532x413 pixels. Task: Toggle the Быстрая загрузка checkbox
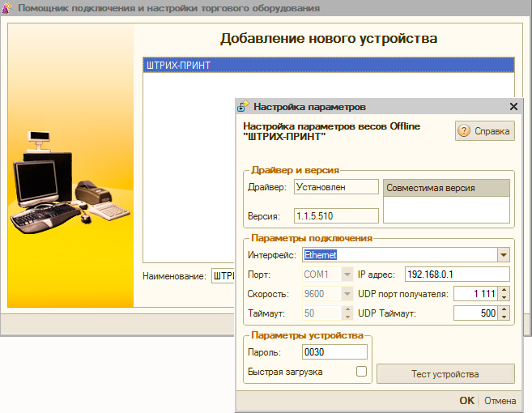point(361,371)
